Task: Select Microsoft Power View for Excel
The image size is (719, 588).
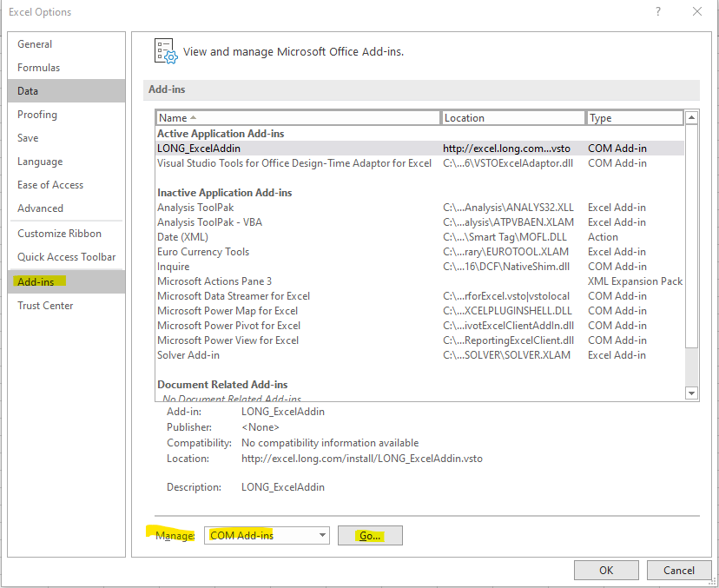Action: point(420,340)
